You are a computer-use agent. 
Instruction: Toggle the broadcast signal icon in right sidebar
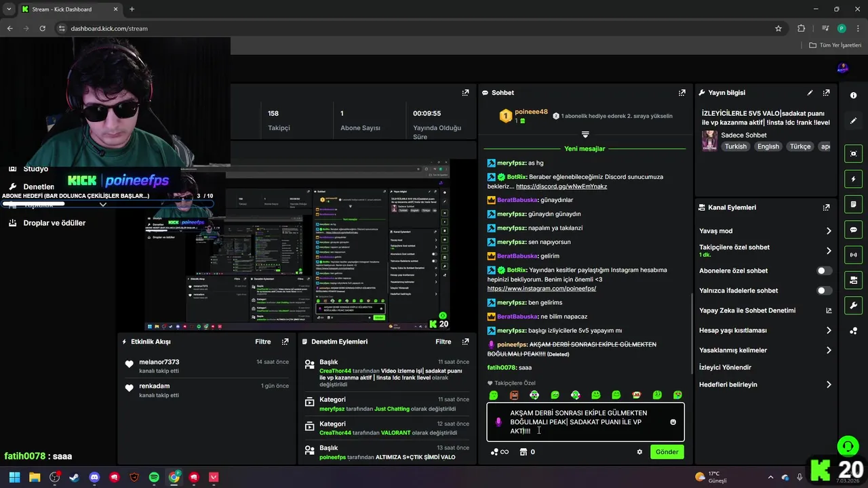point(853,255)
